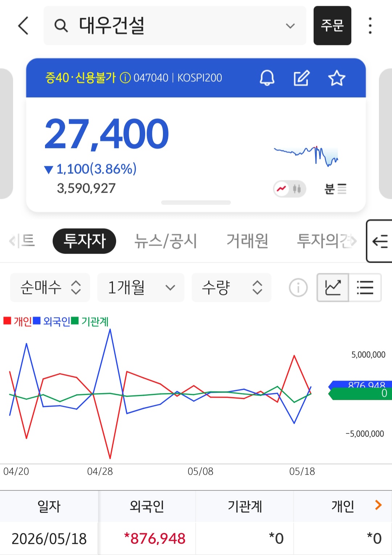This screenshot has height=555, width=392.
Task: Tap the 증40·신용불가 margin label
Action: (81, 78)
